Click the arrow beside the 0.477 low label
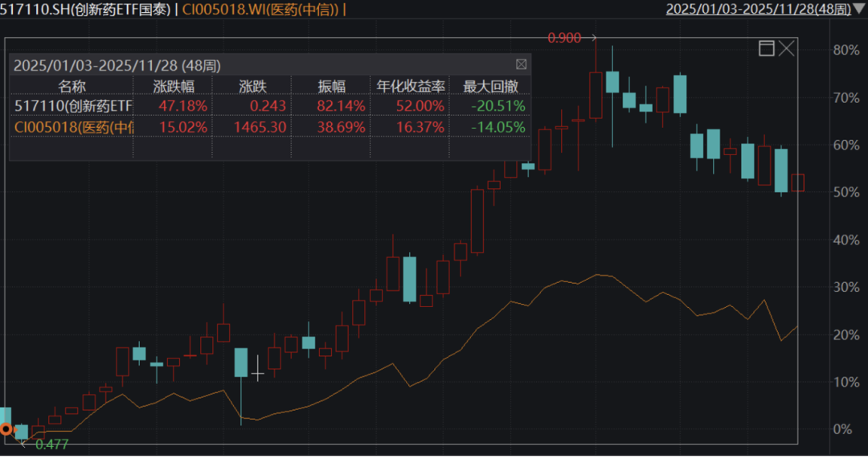868x459 pixels. point(24,443)
